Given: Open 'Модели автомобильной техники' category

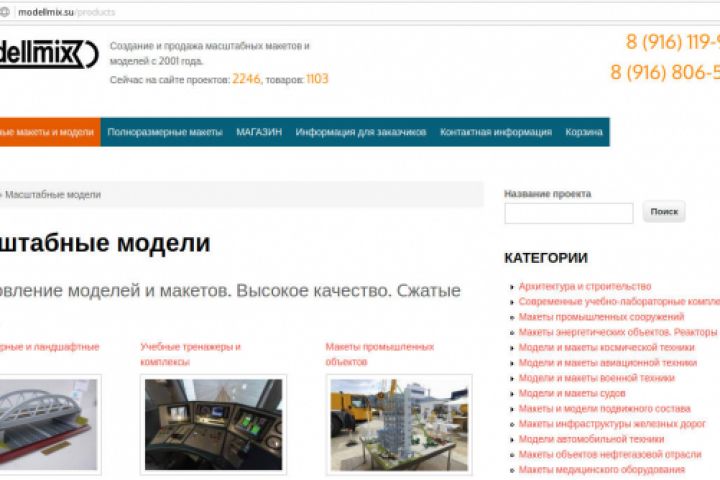Looking at the screenshot, I should pyautogui.click(x=591, y=439).
